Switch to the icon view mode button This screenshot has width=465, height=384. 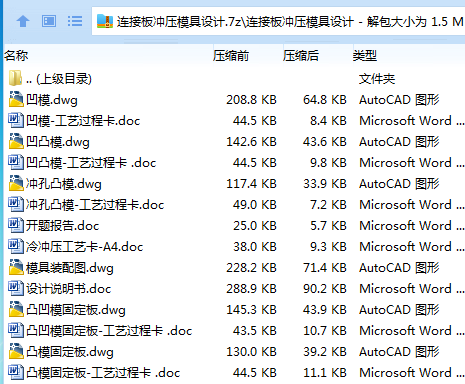(49, 21)
